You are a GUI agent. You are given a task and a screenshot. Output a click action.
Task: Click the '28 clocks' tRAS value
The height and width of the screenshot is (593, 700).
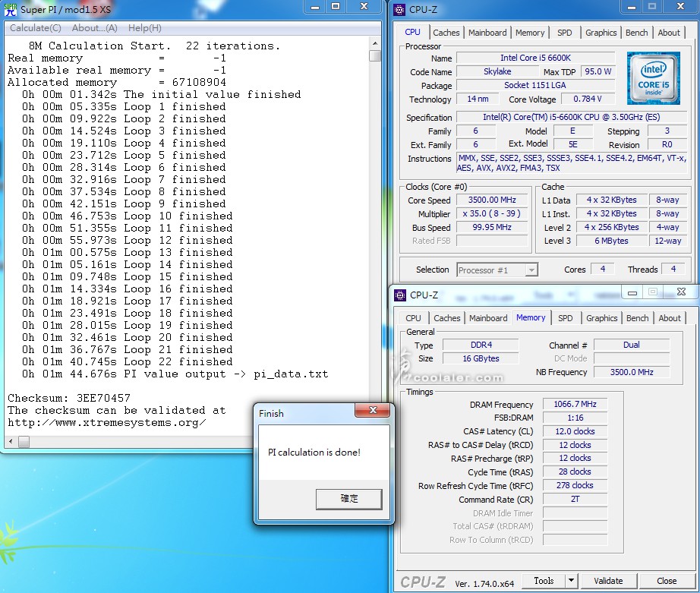click(x=575, y=472)
